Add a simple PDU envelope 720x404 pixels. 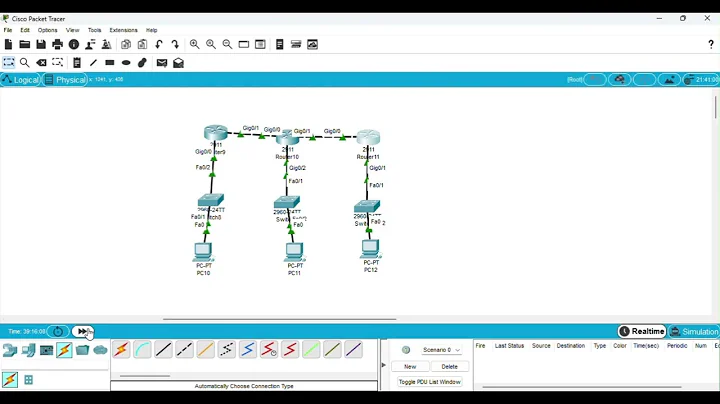(x=162, y=62)
